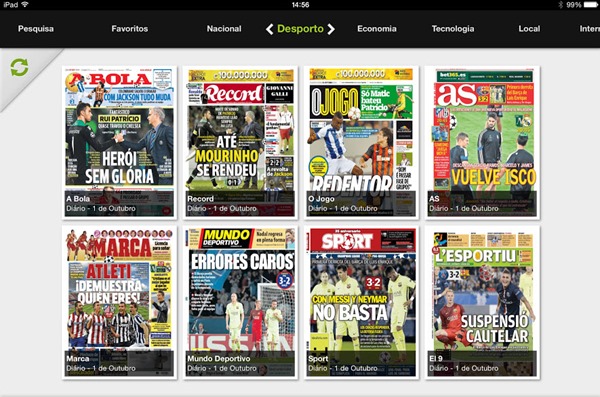Open the A Bola newspaper cover

pos(119,142)
